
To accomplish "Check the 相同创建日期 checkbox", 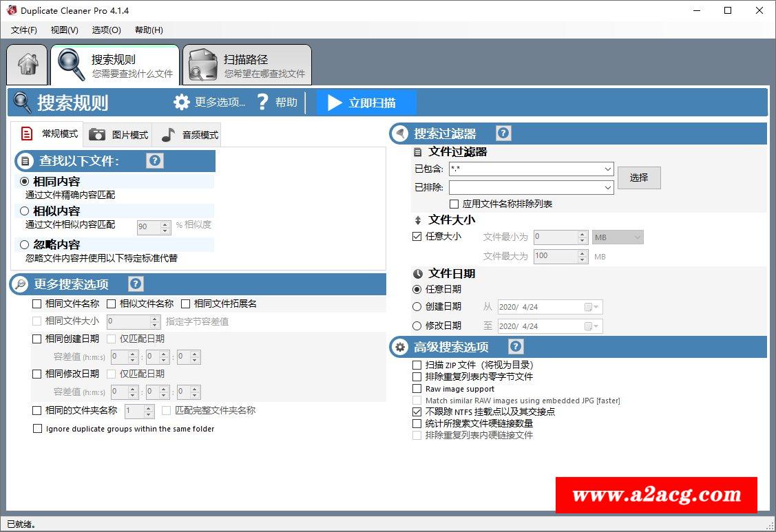I will (36, 339).
